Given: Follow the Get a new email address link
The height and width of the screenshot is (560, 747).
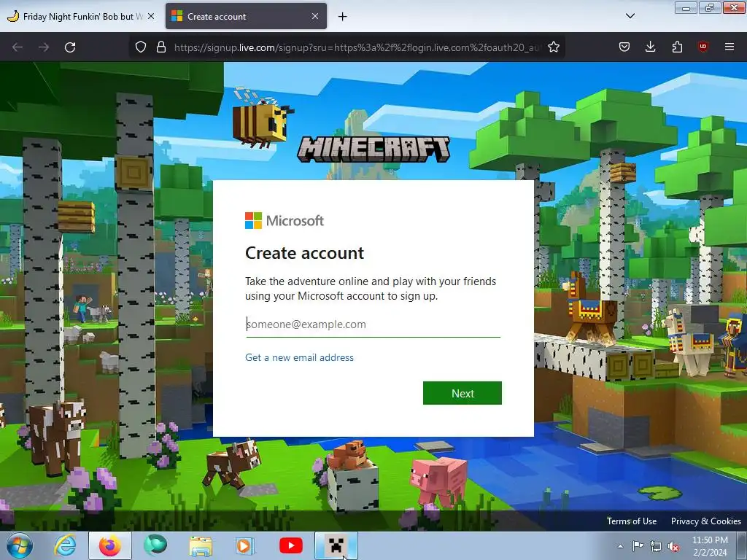Looking at the screenshot, I should coord(299,357).
